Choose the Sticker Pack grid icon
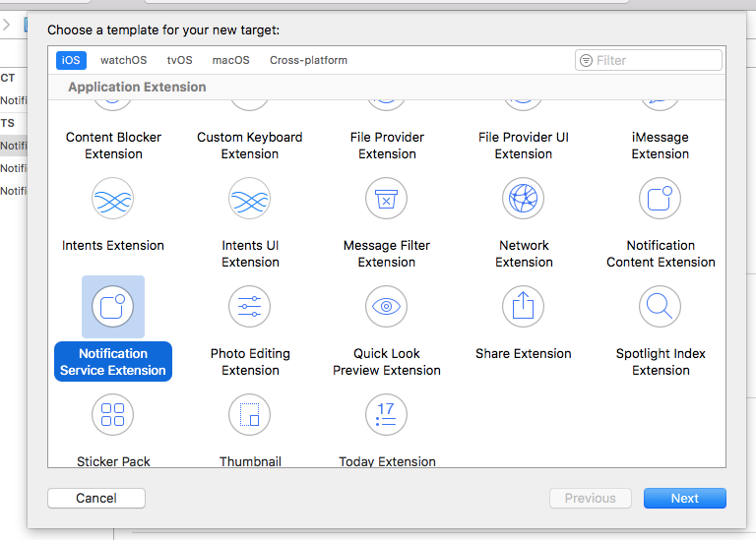Image resolution: width=756 pixels, height=540 pixels. (x=113, y=415)
